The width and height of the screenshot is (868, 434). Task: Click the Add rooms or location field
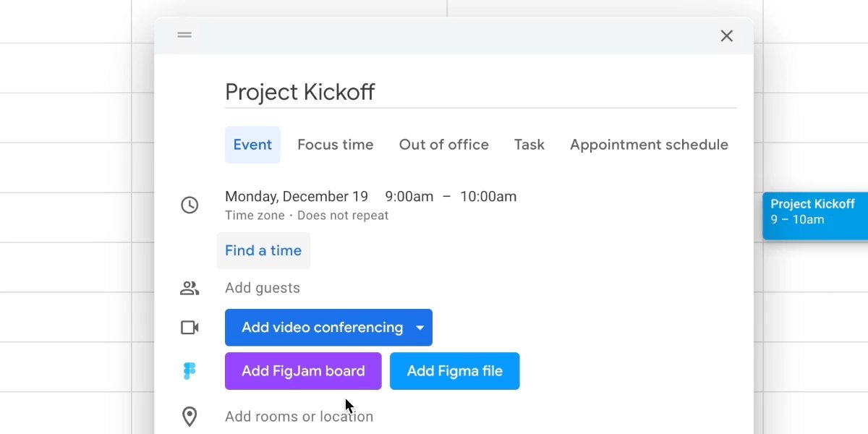(x=299, y=416)
